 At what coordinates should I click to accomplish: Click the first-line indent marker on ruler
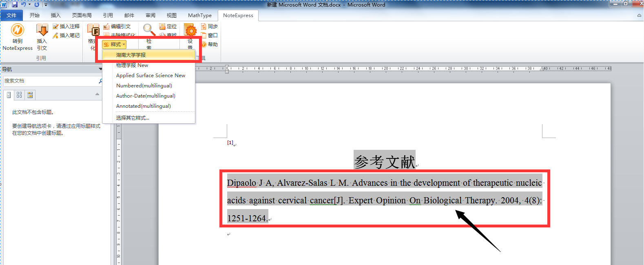227,67
